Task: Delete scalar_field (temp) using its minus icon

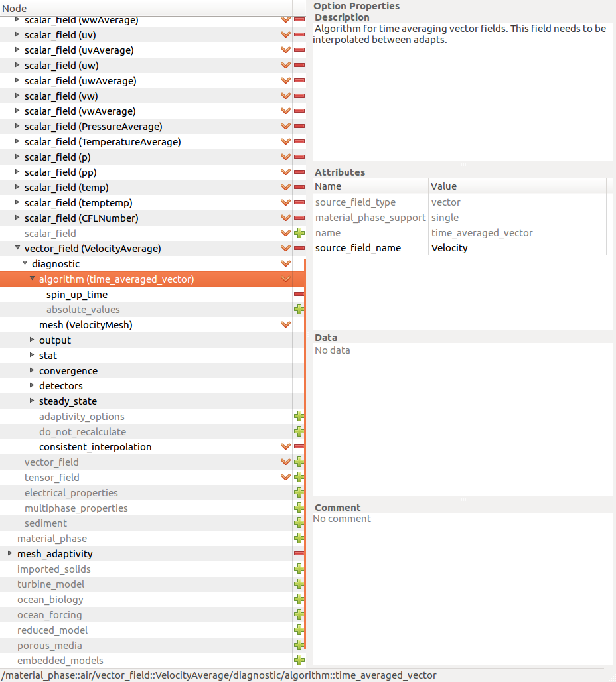Action: (299, 187)
